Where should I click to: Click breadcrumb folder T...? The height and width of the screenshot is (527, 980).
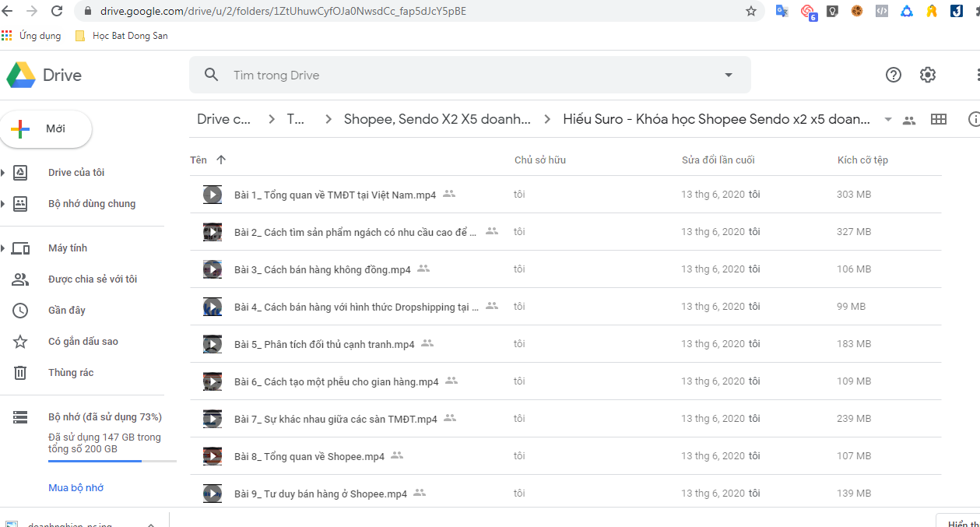(296, 119)
